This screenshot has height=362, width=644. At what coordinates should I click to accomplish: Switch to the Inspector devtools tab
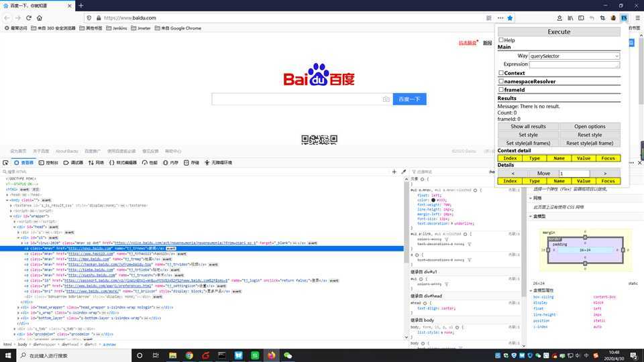pyautogui.click(x=24, y=163)
